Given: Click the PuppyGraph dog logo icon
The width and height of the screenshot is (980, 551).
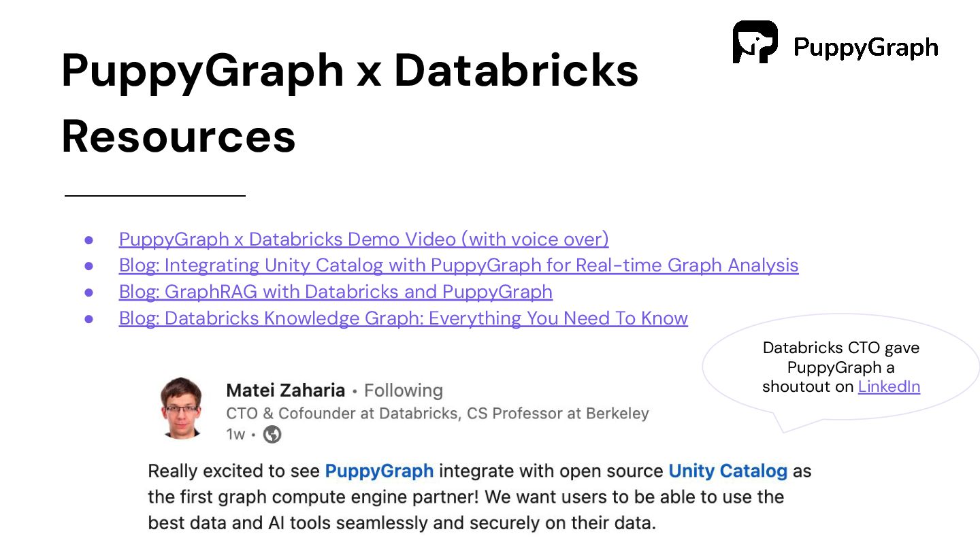Looking at the screenshot, I should pos(755,42).
